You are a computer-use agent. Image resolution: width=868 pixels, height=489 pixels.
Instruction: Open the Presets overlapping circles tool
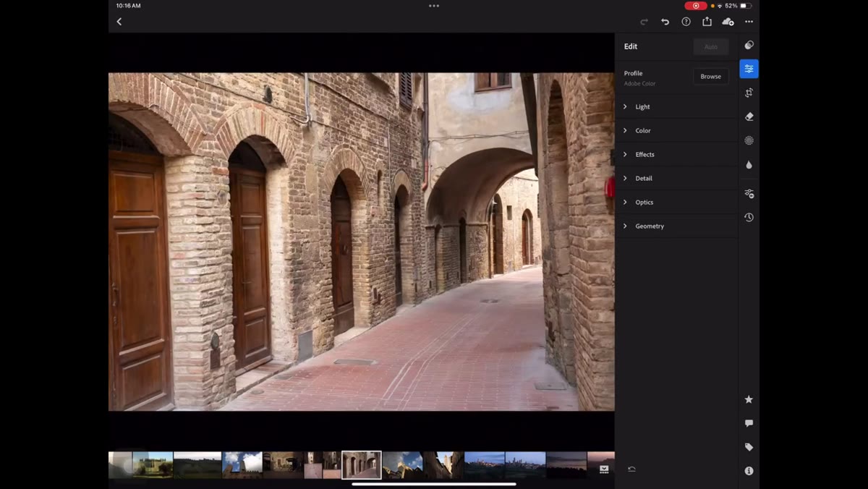pyautogui.click(x=749, y=45)
